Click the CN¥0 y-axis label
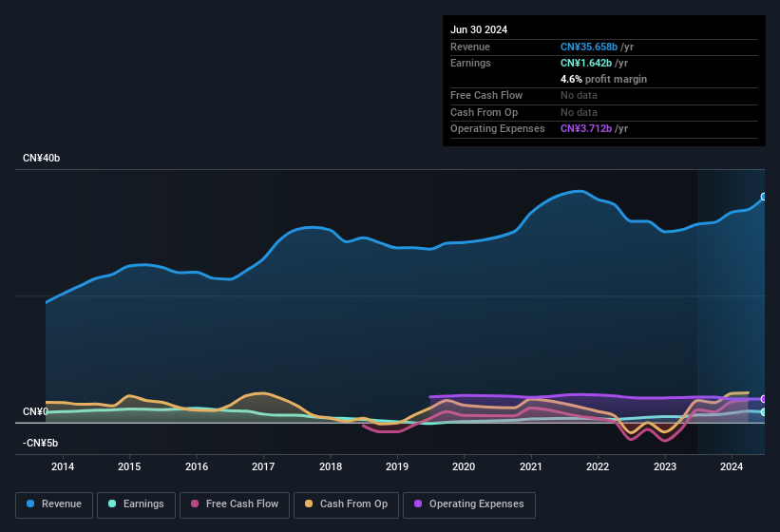The height and width of the screenshot is (532, 780). pyautogui.click(x=35, y=411)
